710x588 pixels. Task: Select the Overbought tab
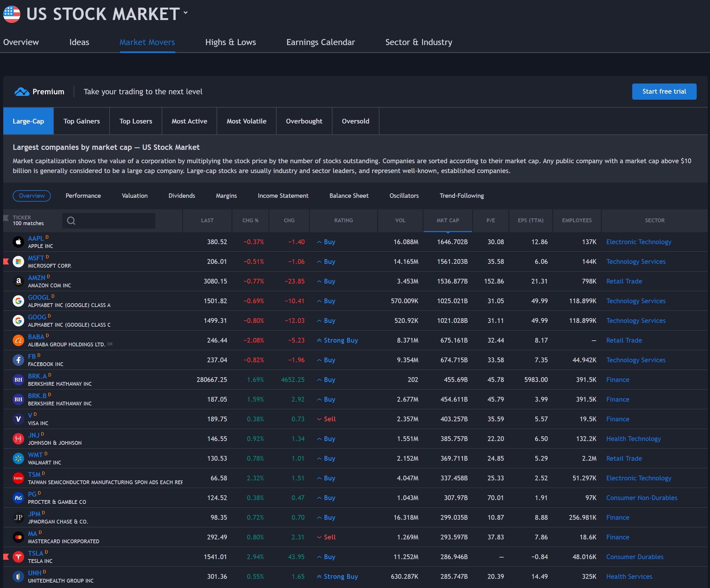pos(304,121)
